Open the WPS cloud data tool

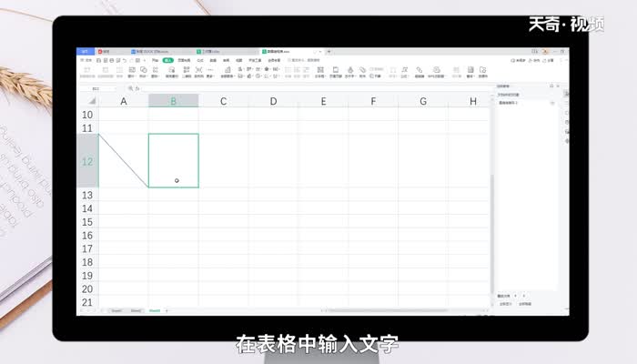436,72
